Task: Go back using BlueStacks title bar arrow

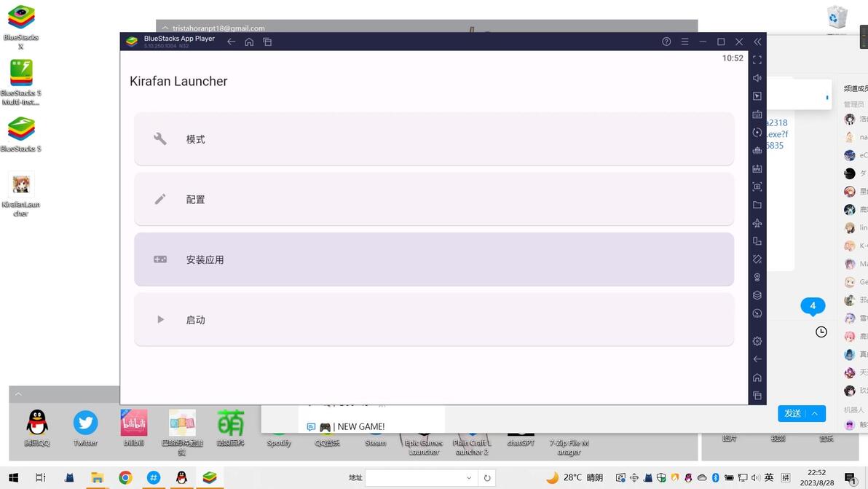Action: click(x=232, y=42)
